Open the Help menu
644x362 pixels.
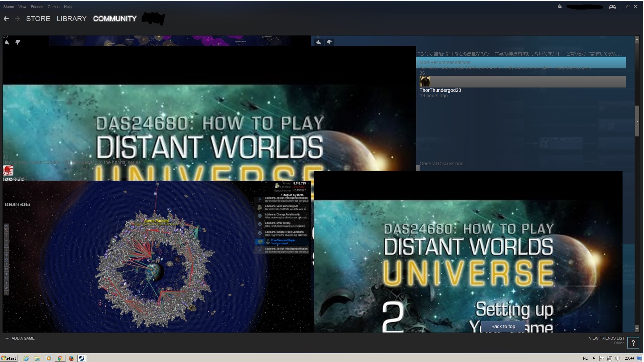pyautogui.click(x=68, y=7)
